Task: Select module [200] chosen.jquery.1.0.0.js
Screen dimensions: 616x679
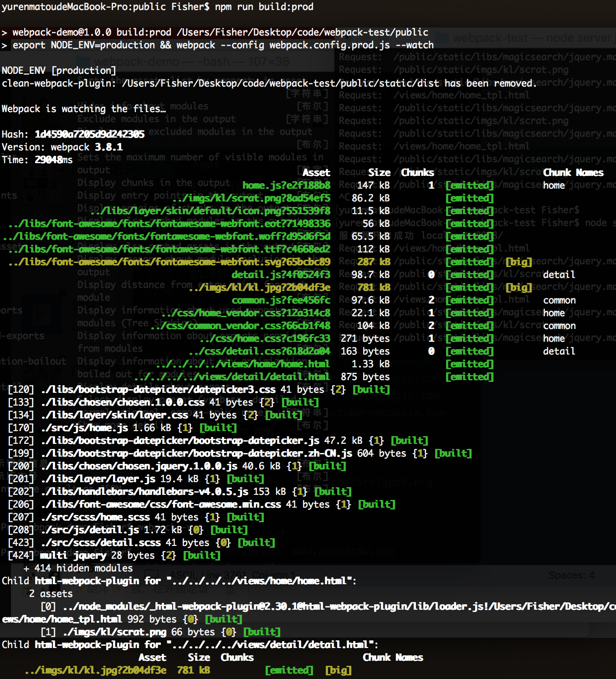Action: tap(177, 466)
